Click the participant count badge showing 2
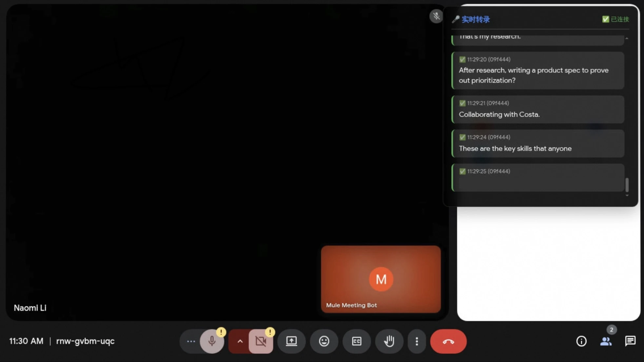This screenshot has width=644, height=362. (611, 330)
